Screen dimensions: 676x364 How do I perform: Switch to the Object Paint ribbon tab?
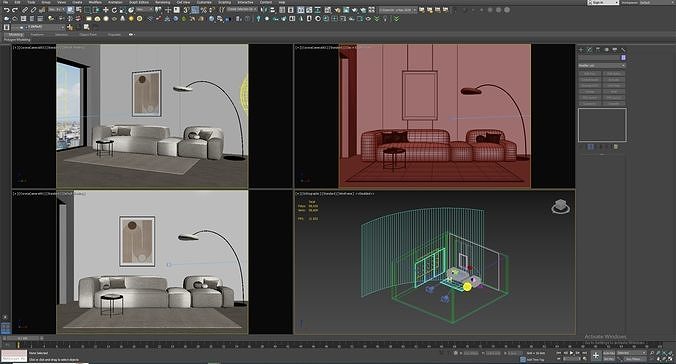(88, 34)
